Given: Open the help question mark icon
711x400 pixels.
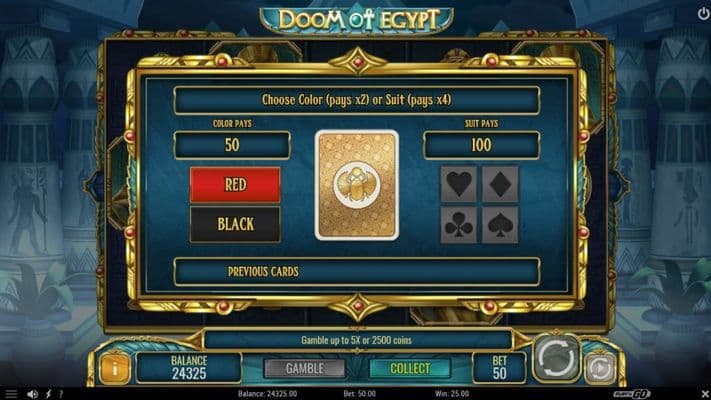Looking at the screenshot, I should (61, 394).
